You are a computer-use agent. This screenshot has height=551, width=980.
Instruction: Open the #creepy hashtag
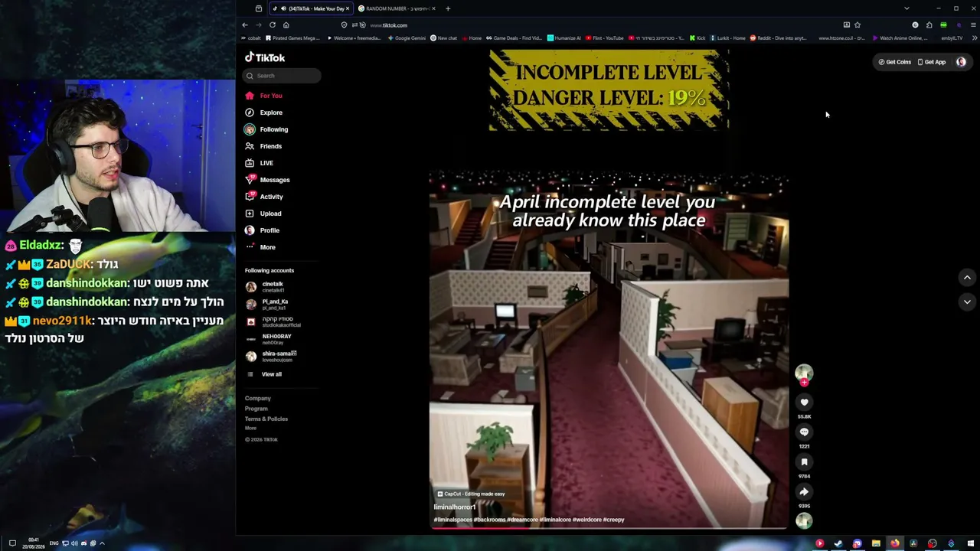coord(613,520)
